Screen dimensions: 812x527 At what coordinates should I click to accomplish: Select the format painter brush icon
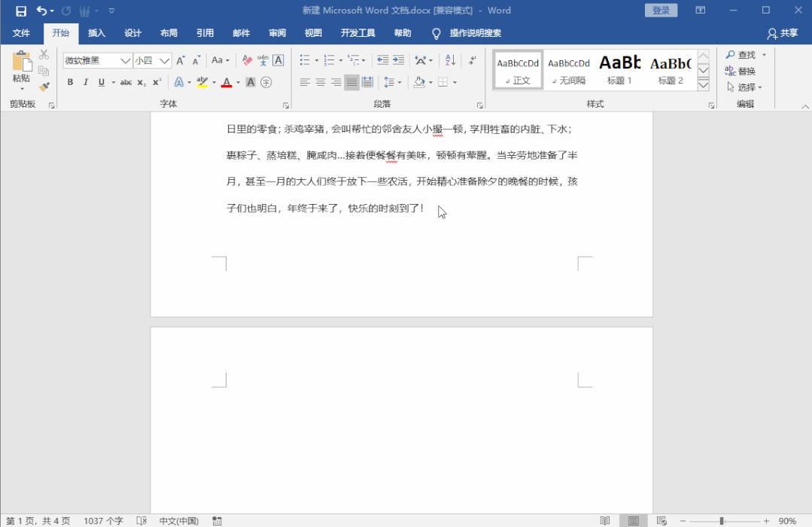point(43,87)
